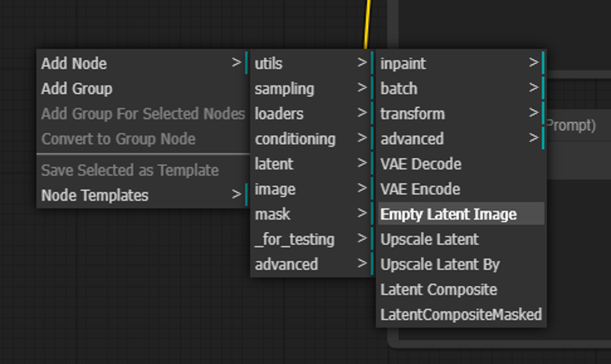Select LatentCompositeMasked entry
611x364 pixels.
(x=461, y=314)
